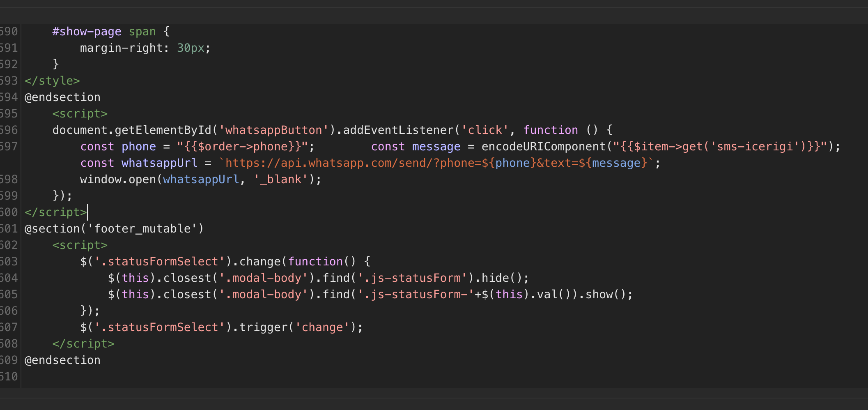The height and width of the screenshot is (410, 868).
Task: Click the @section directive
Action: tap(52, 229)
